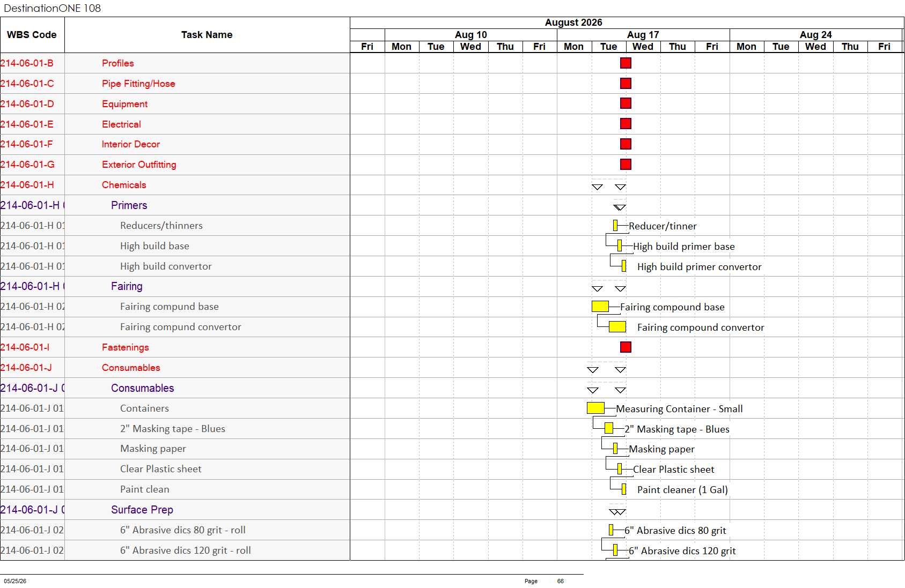Click the Fairing subgroup task name
905x588 pixels.
pos(127,286)
